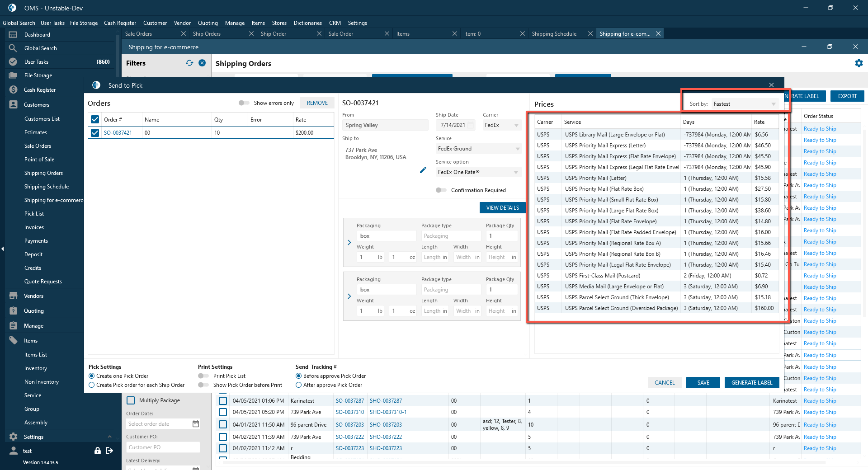Open the gear settings icon in Shipping Orders

859,63
